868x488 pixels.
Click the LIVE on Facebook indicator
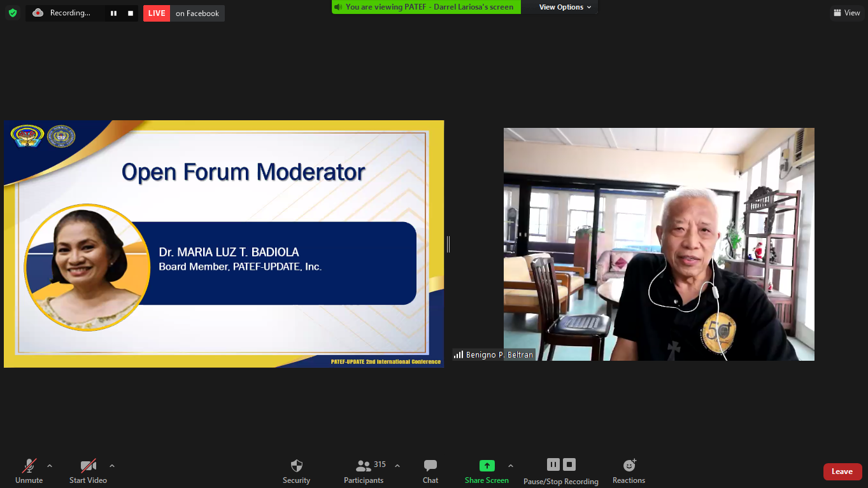(x=184, y=13)
